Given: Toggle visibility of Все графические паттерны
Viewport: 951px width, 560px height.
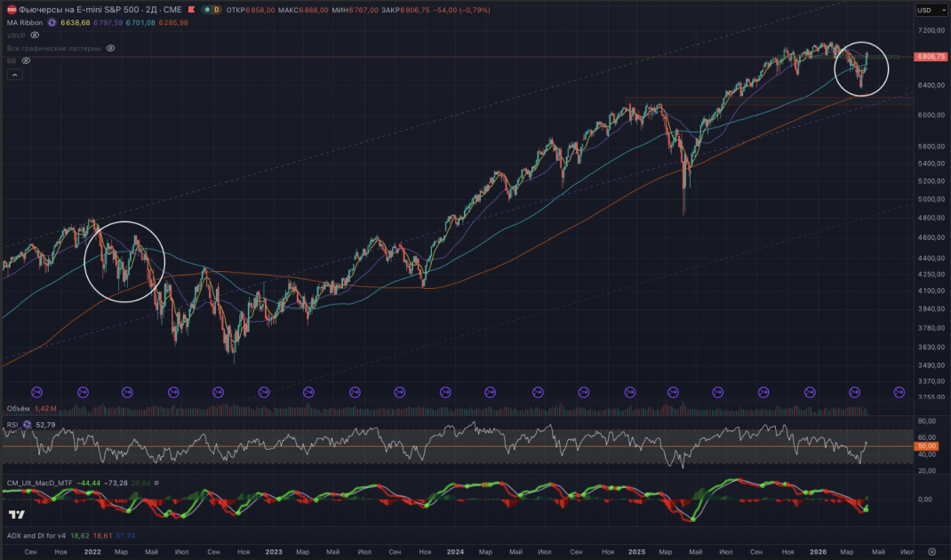Looking at the screenshot, I should click(x=110, y=48).
